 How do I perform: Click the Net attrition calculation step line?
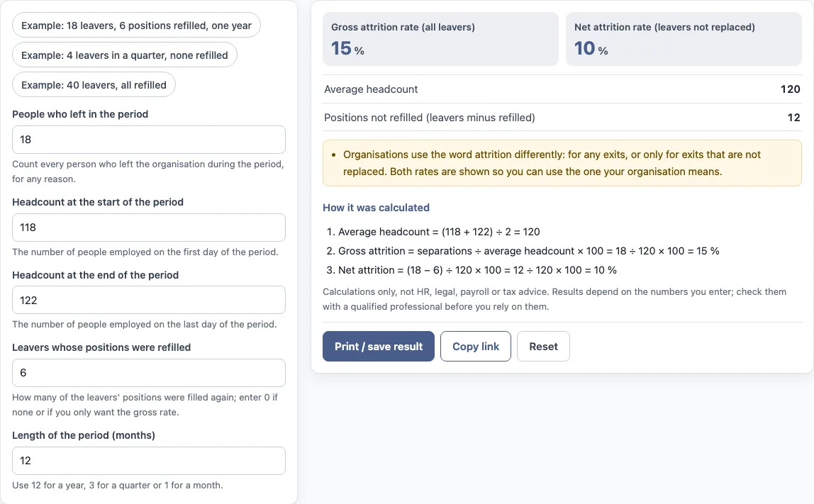pyautogui.click(x=472, y=270)
